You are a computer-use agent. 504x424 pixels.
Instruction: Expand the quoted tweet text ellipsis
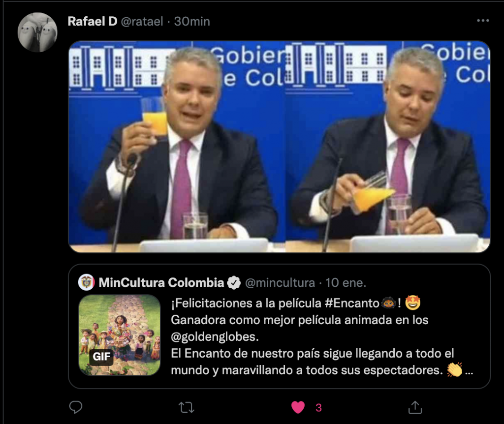click(469, 372)
